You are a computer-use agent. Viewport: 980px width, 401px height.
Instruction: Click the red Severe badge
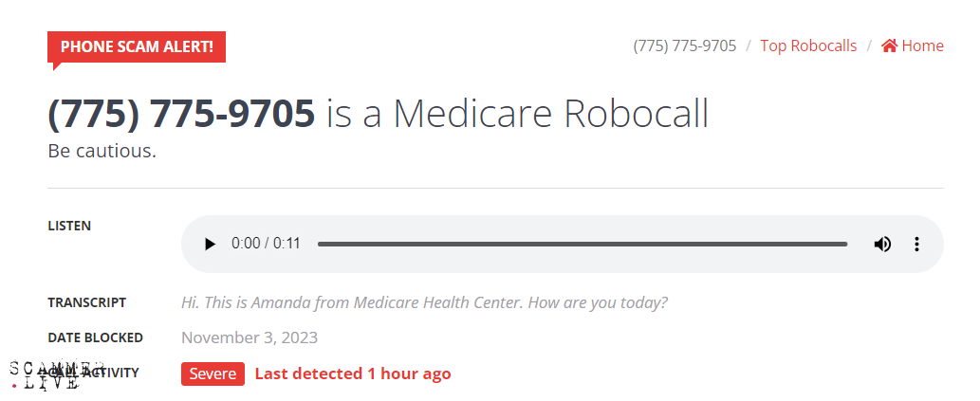pyautogui.click(x=213, y=374)
